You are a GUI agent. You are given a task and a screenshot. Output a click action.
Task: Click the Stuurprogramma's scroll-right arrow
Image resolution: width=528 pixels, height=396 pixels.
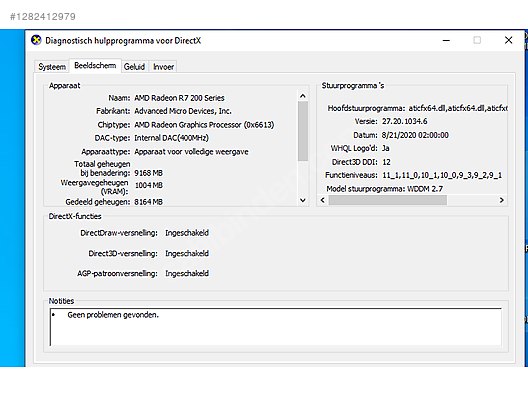coord(501,200)
